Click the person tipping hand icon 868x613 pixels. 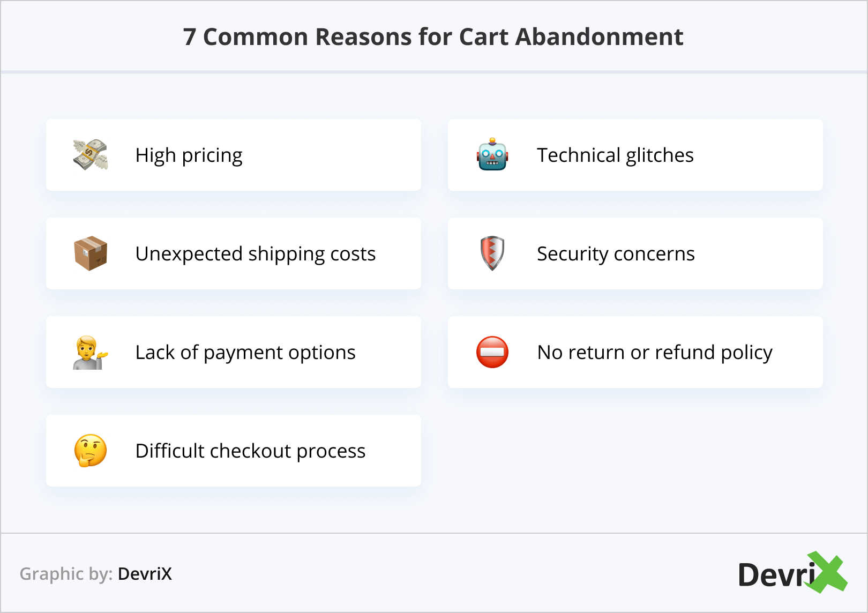tap(90, 352)
